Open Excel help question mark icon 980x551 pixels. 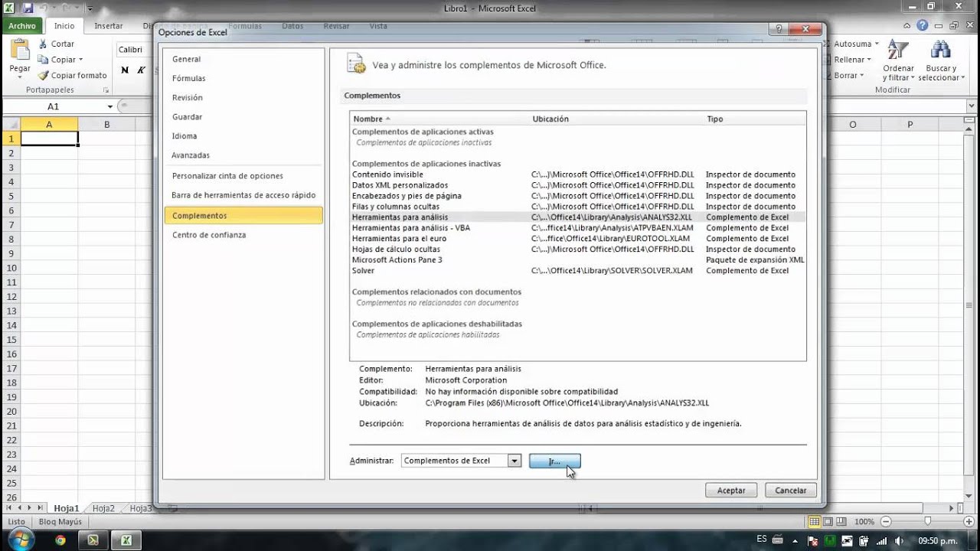(x=923, y=25)
